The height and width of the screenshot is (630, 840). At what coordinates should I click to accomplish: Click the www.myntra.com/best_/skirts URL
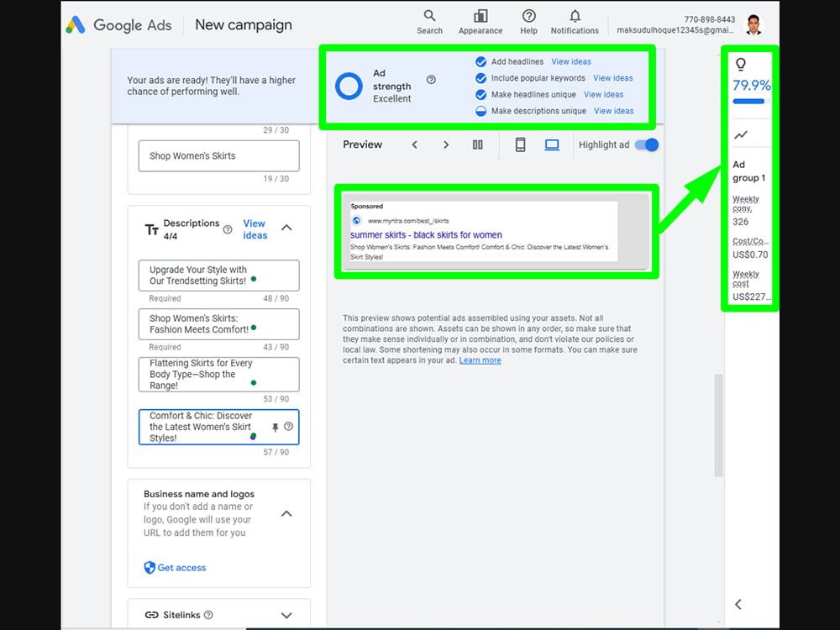coord(408,221)
